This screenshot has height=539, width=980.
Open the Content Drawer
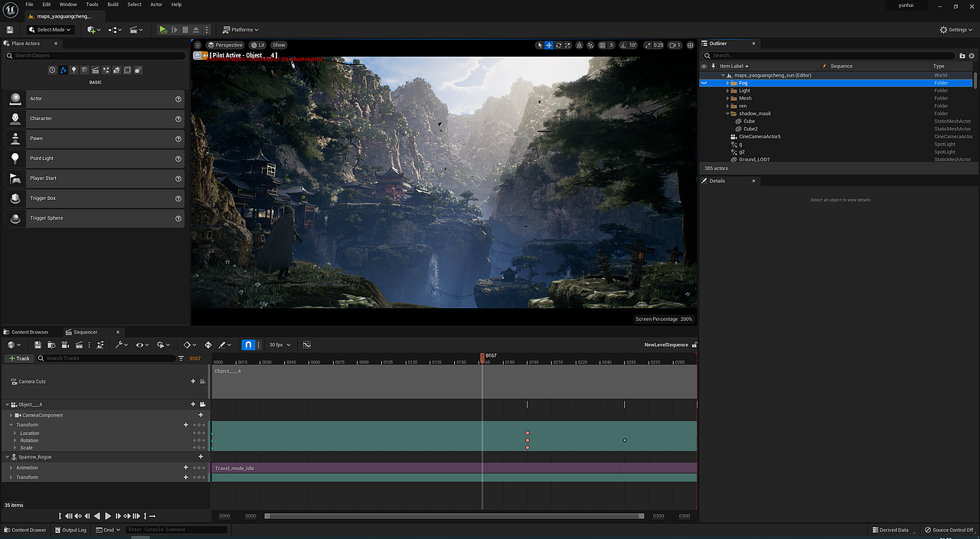pos(25,530)
